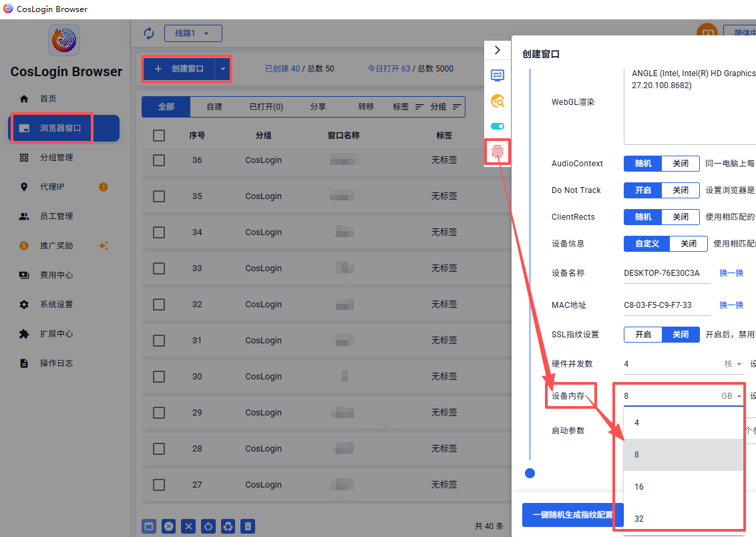756x537 pixels.
Task: Click the 扩展中心 puzzle icon
Action: click(x=24, y=334)
